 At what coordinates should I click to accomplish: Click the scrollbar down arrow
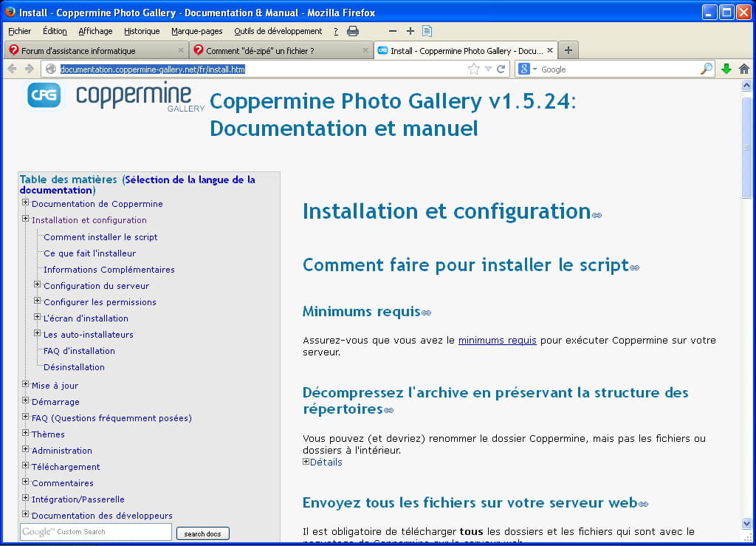pyautogui.click(x=746, y=523)
